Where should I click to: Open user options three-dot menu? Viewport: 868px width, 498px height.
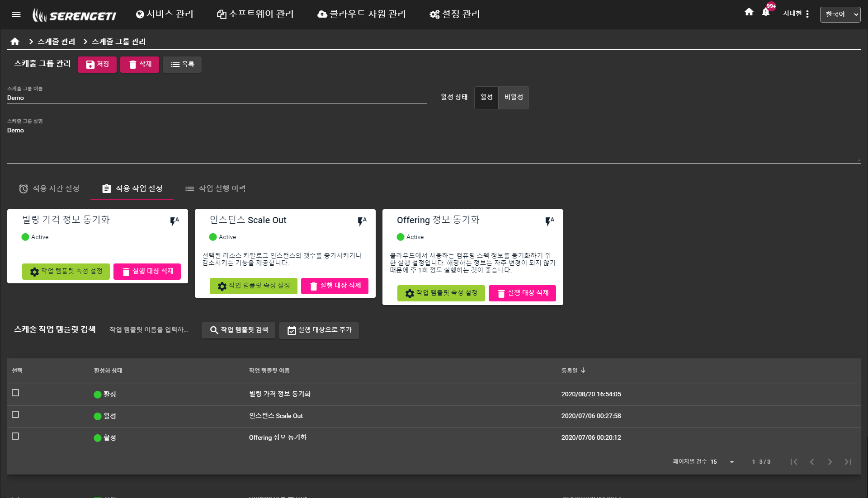pyautogui.click(x=807, y=14)
